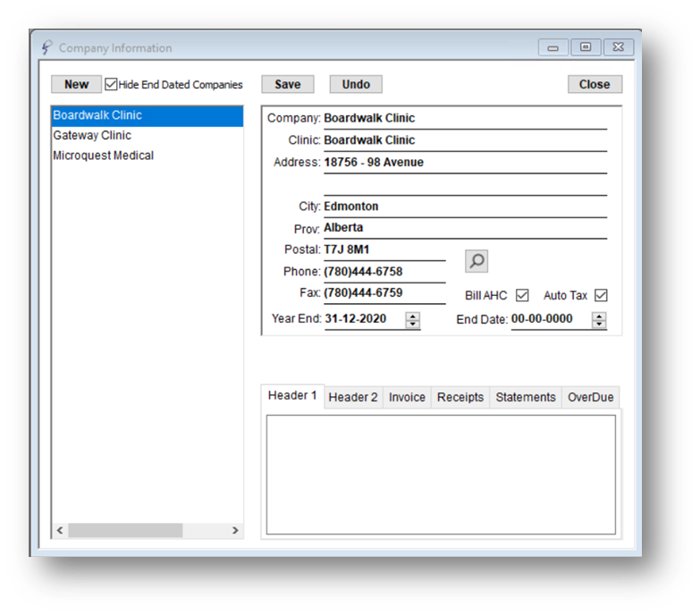Click the Year End date field 31-12-2020
This screenshot has width=700, height=615.
[364, 319]
